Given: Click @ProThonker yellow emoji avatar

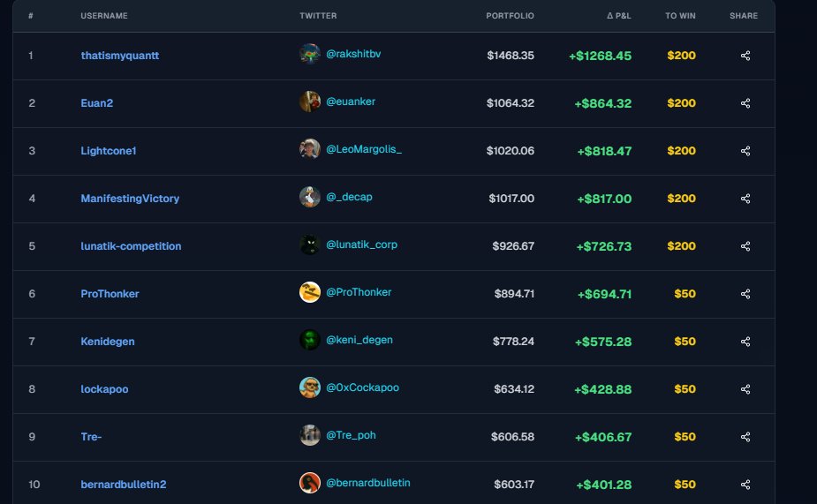Looking at the screenshot, I should 309,292.
